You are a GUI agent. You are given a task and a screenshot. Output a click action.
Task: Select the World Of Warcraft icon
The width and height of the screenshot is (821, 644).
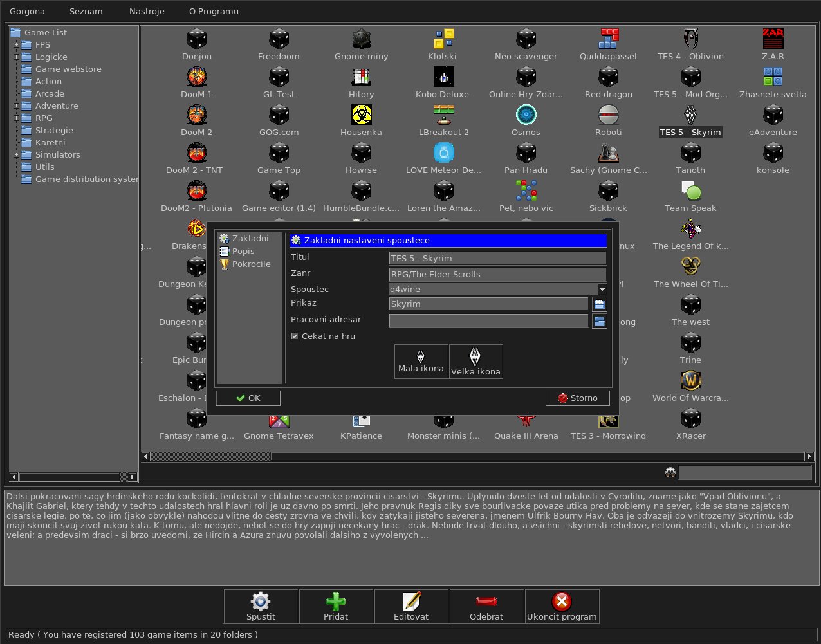(x=691, y=381)
